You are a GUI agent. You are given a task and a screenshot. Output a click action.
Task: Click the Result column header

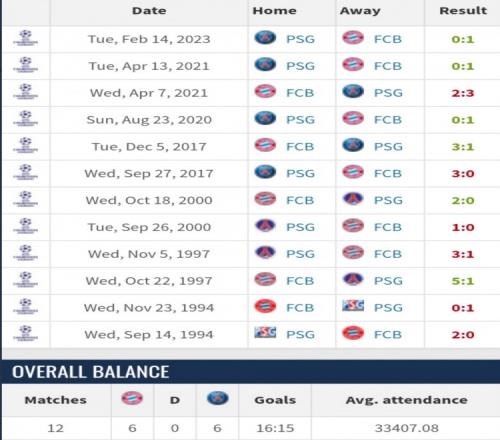463,11
